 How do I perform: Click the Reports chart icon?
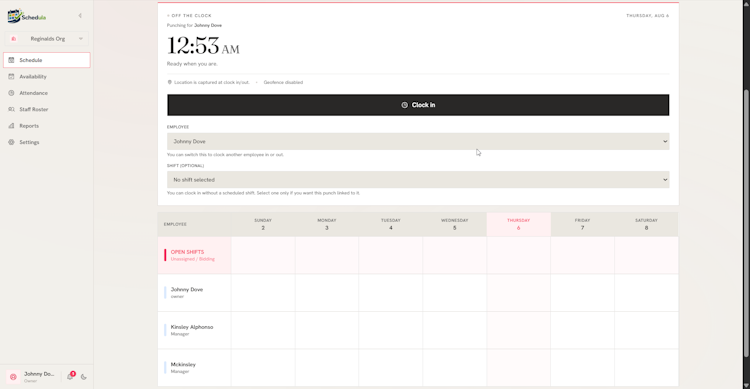pos(11,126)
